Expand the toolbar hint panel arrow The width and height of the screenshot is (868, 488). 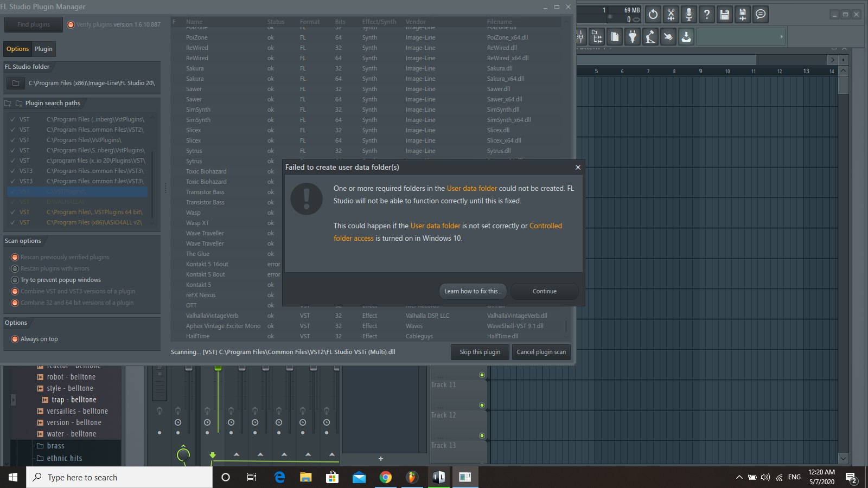(781, 37)
